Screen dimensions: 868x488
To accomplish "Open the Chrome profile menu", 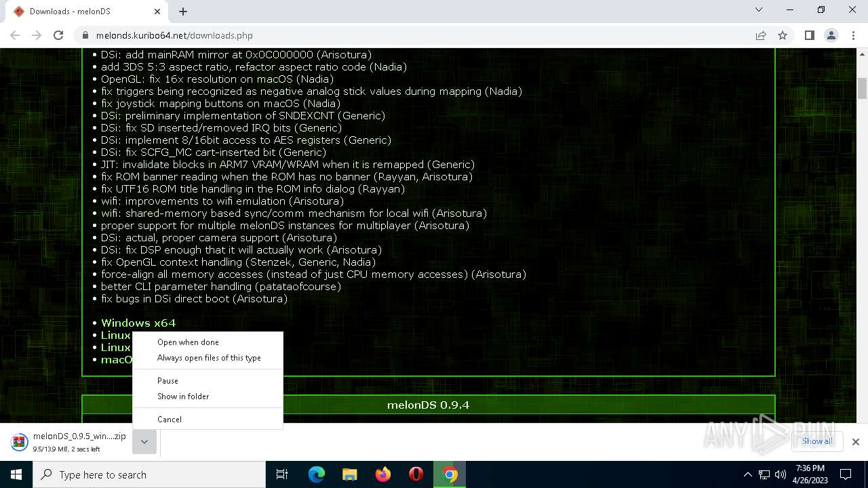I will pos(831,35).
